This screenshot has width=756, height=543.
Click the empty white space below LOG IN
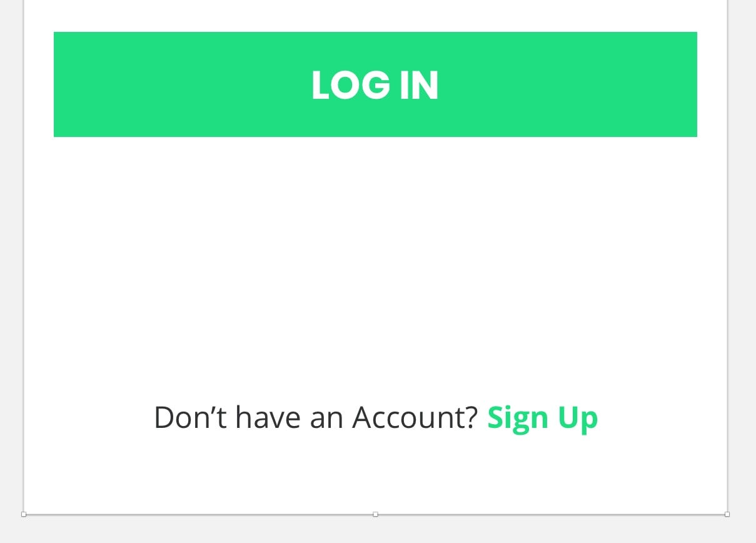coord(375,263)
